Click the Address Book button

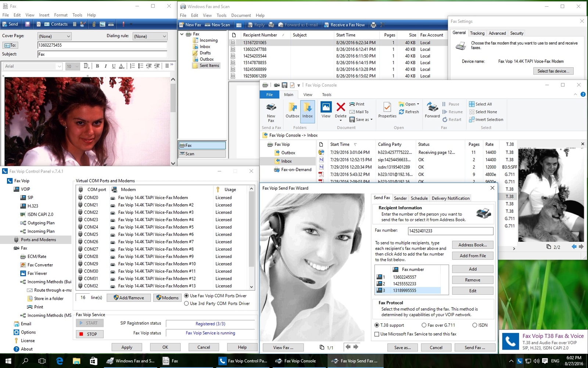472,245
